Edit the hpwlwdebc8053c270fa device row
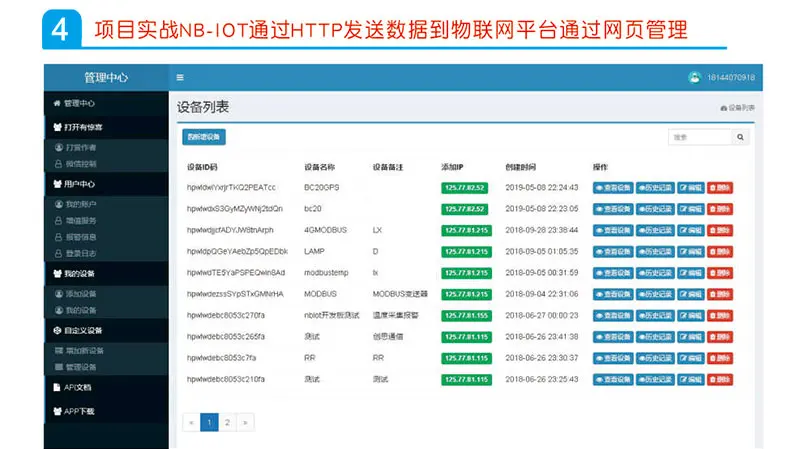Screen dimensions: 800x449 [691, 316]
